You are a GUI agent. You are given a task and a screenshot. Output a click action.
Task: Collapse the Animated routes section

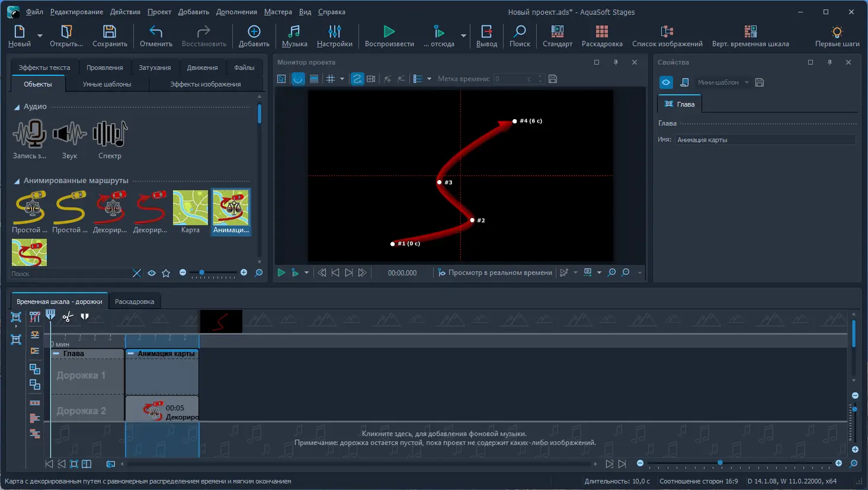click(17, 181)
